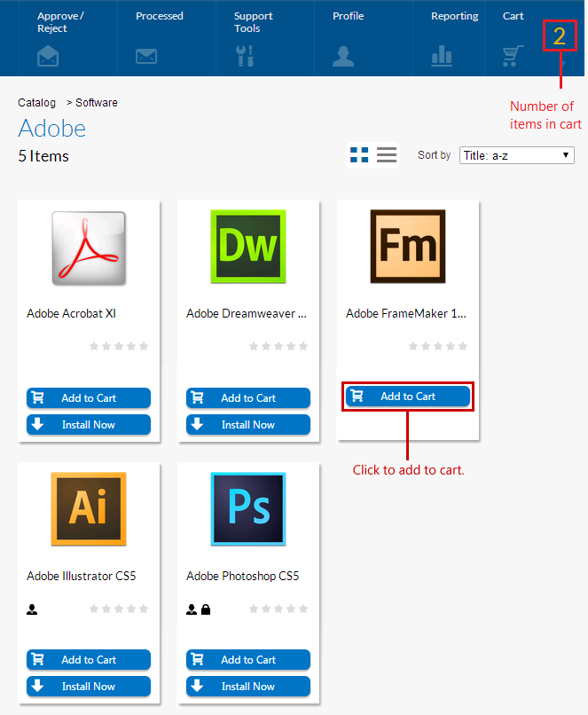Open the Sort by Title a-z dropdown
588x715 pixels.
point(516,155)
